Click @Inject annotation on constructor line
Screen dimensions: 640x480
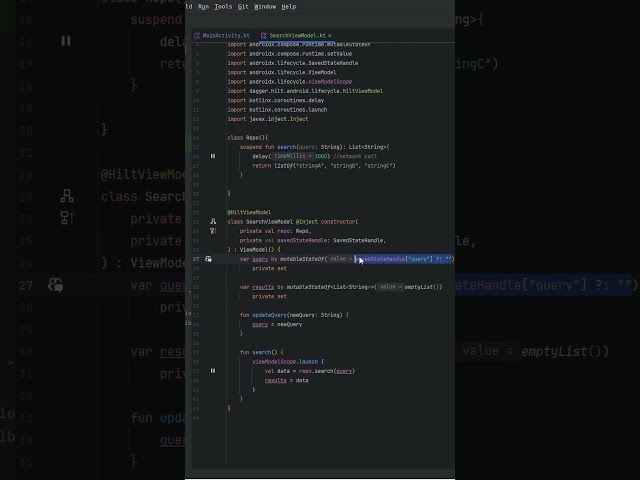[307, 222]
